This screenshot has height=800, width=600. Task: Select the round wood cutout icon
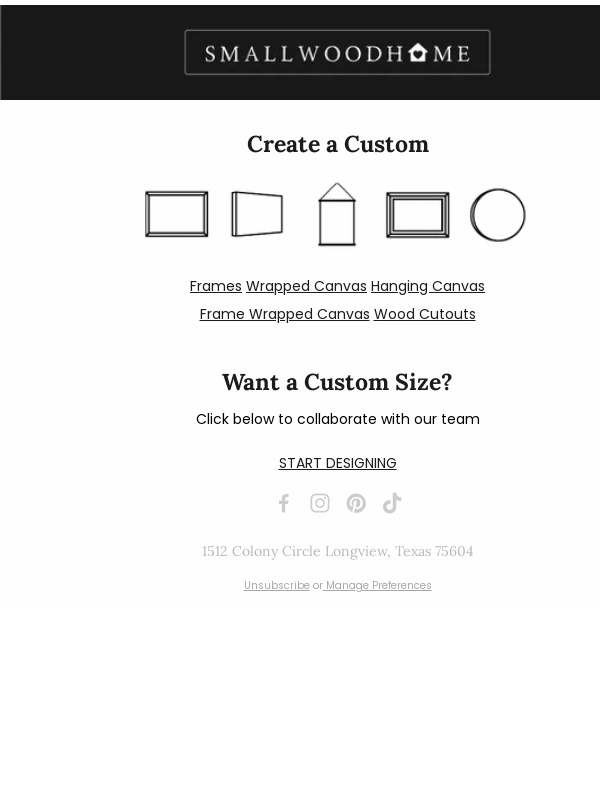click(x=497, y=215)
